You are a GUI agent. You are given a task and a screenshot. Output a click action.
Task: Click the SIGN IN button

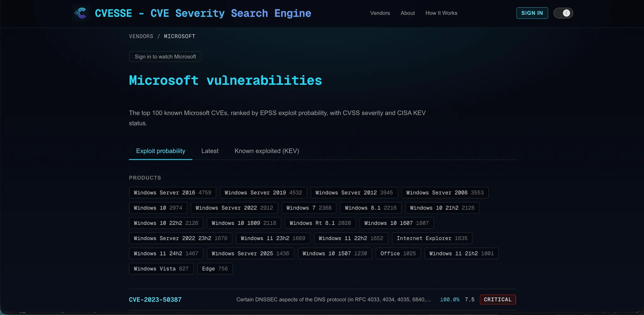click(532, 13)
